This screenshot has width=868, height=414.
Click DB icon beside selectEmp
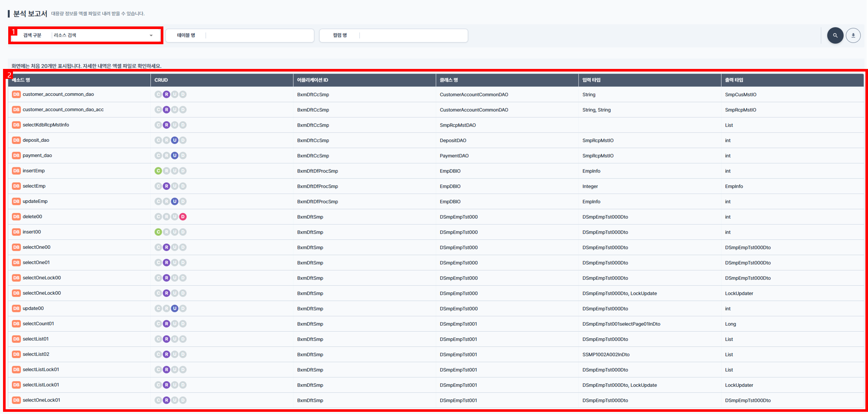pyautogui.click(x=16, y=186)
